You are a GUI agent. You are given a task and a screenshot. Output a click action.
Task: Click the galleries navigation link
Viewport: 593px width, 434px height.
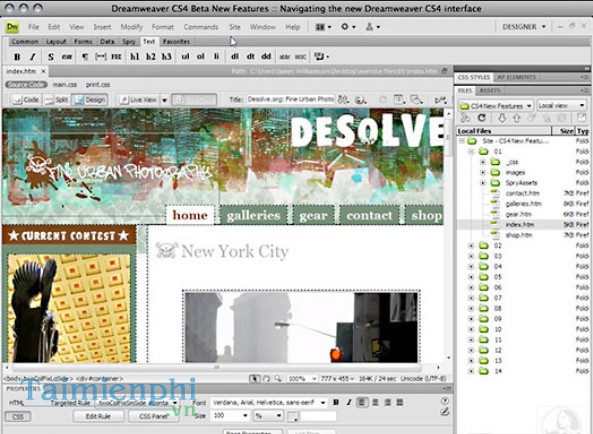click(253, 215)
